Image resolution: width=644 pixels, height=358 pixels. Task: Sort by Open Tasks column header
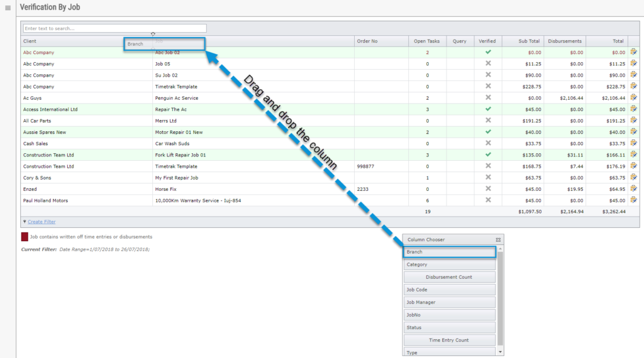[427, 41]
